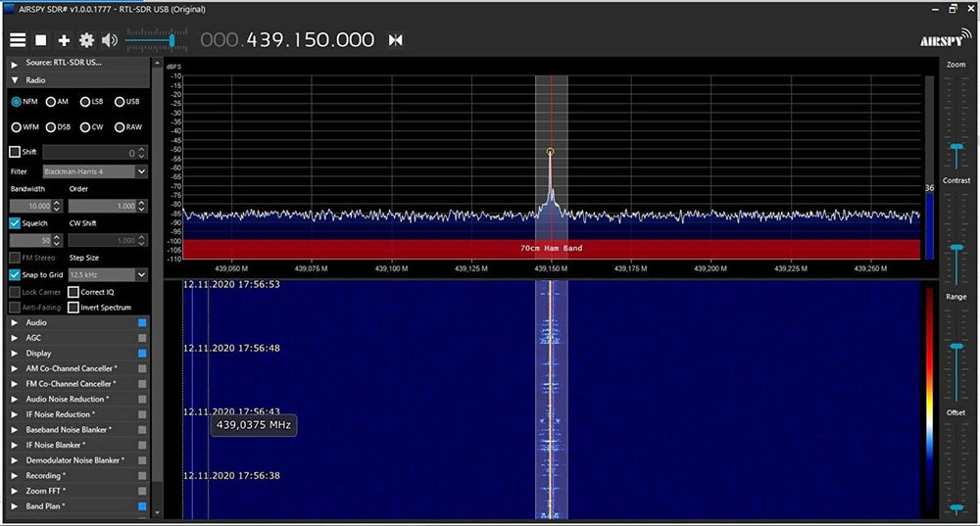Select CW demodulation mode
Viewport: 980px width, 526px height.
click(x=85, y=126)
